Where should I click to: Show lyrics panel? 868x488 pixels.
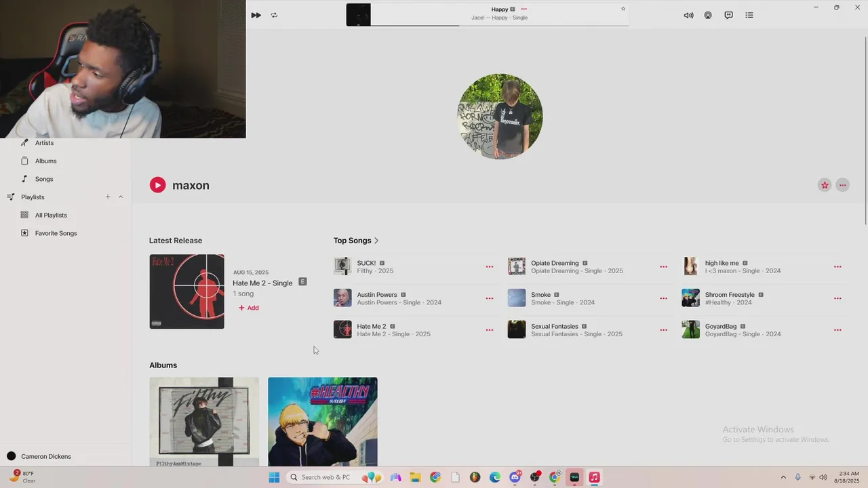(x=728, y=15)
